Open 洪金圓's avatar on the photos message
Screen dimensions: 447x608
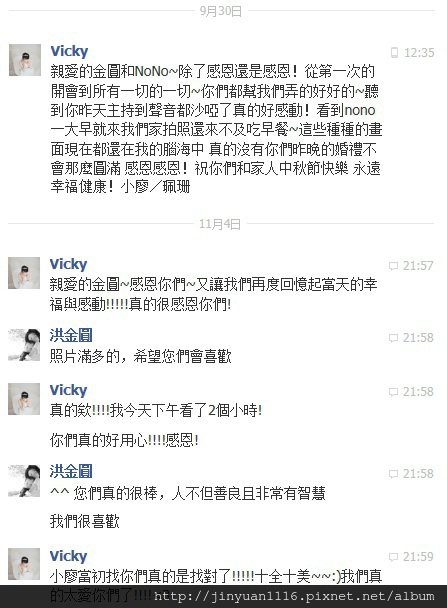point(24,345)
